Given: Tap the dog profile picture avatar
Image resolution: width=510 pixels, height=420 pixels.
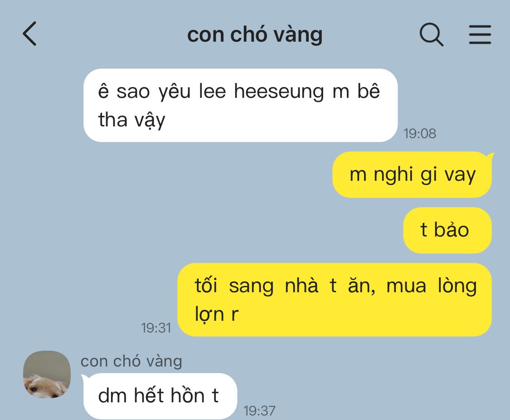Looking at the screenshot, I should 47,374.
